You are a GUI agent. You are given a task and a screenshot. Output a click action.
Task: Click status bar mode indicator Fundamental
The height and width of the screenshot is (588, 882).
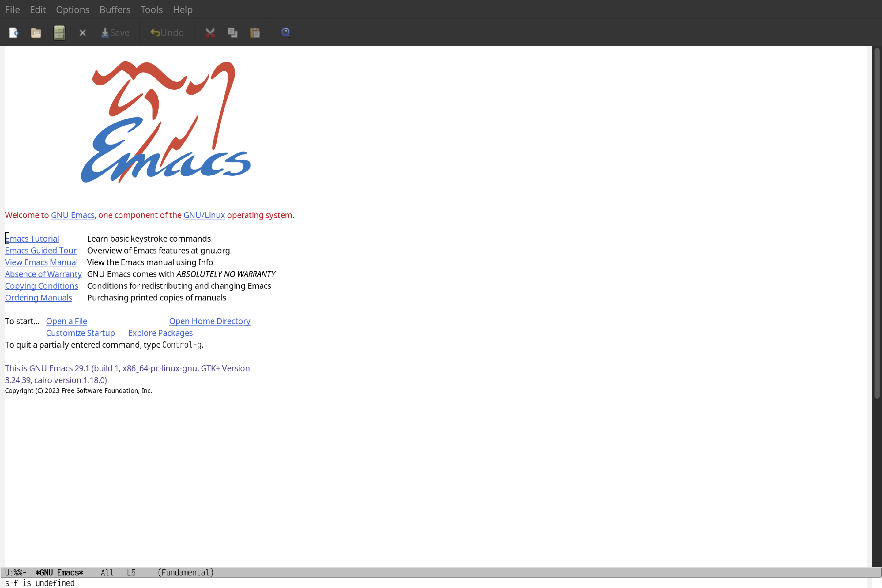tap(187, 572)
